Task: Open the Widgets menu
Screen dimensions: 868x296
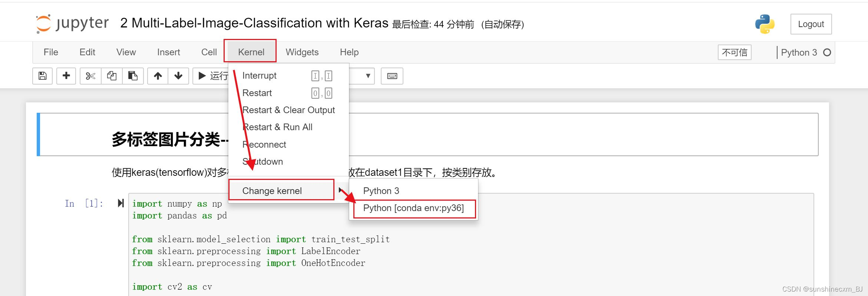Action: [x=302, y=52]
